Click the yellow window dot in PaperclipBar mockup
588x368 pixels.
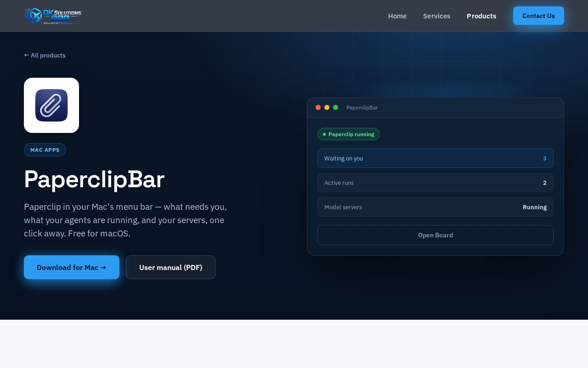click(x=327, y=108)
